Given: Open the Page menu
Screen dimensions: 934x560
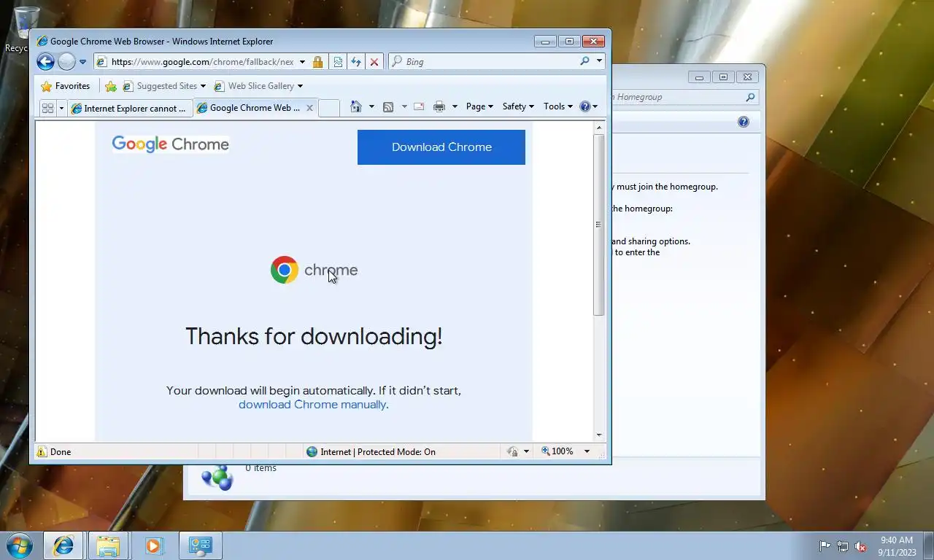Looking at the screenshot, I should [x=479, y=106].
